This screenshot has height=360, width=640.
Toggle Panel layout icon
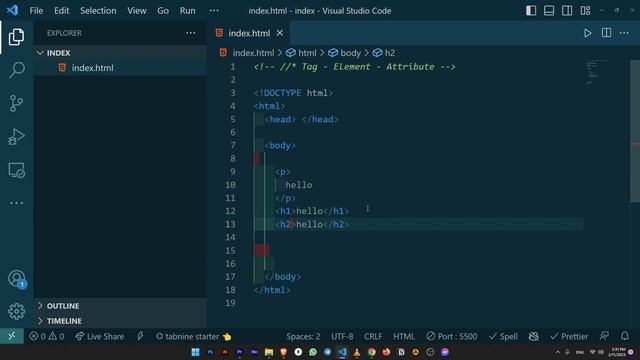point(549,11)
